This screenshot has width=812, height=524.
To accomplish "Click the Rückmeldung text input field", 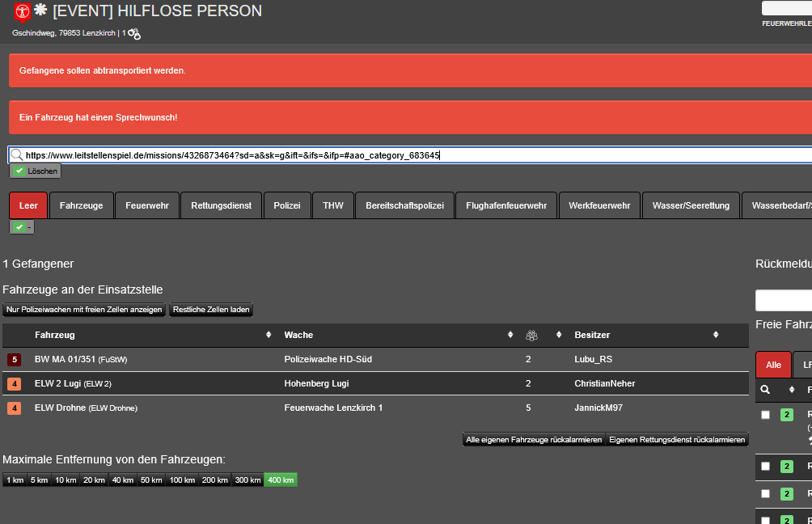I will tap(784, 300).
